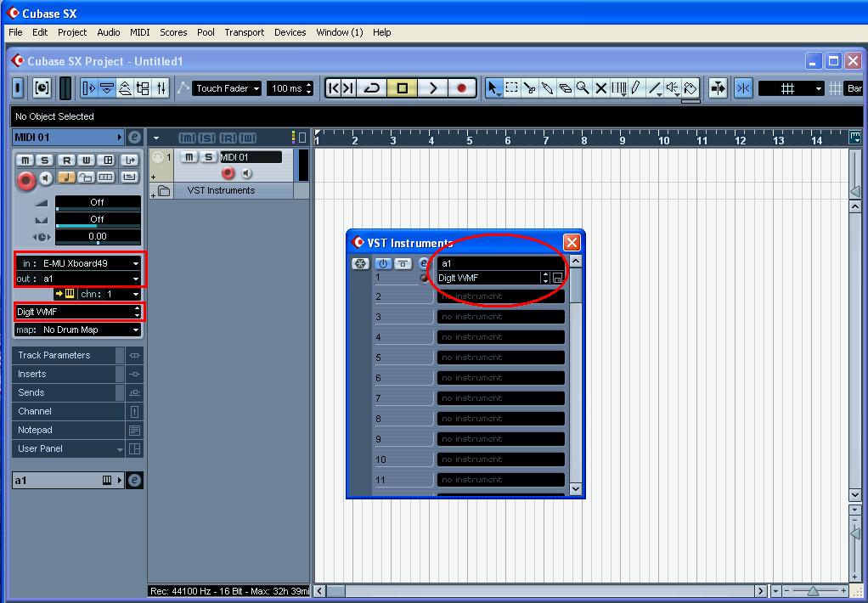Select the Glue tool
This screenshot has width=868, height=603.
coord(548,88)
